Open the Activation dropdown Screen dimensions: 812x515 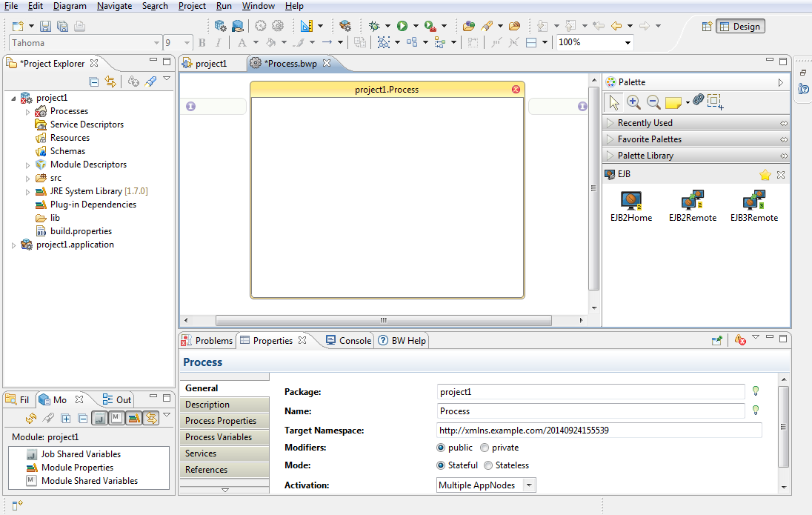click(x=529, y=485)
